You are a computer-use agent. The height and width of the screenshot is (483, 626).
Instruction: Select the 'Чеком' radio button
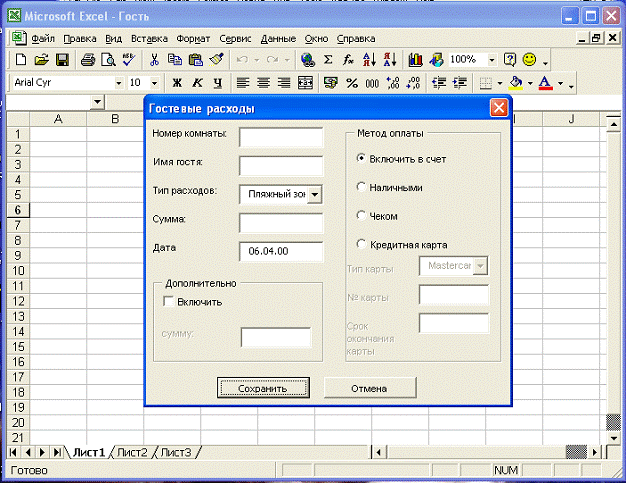click(x=361, y=216)
